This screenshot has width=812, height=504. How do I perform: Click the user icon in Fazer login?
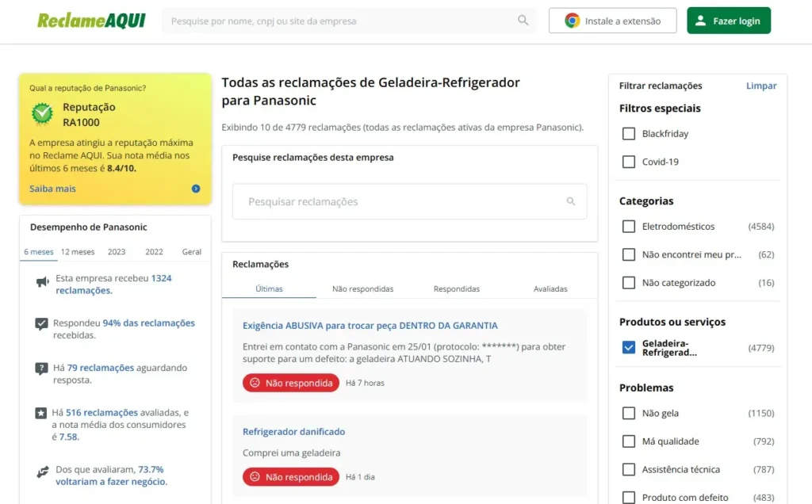tap(700, 21)
